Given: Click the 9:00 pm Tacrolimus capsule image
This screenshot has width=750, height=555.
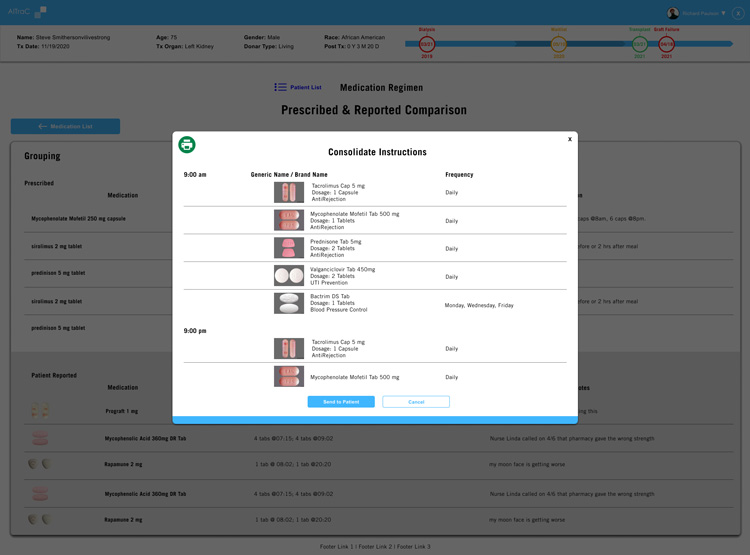Looking at the screenshot, I should coord(289,348).
